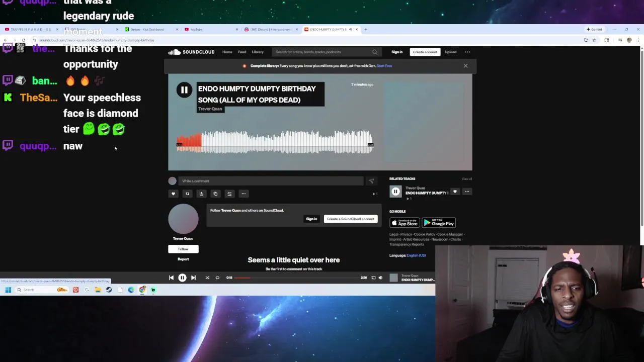This screenshot has width=644, height=362.
Task: Dismiss the Go+ promo banner
Action: [465, 66]
